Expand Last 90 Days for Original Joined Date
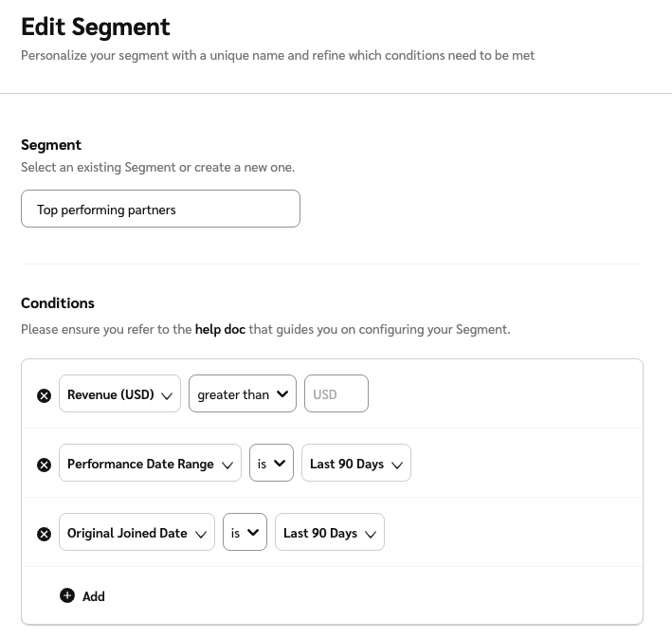The image size is (672, 639). point(329,533)
